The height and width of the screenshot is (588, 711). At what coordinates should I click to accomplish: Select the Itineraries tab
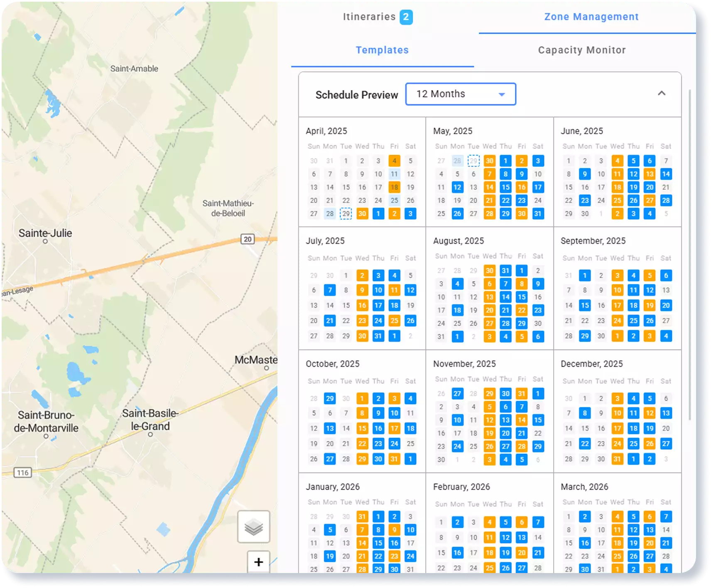pyautogui.click(x=369, y=17)
